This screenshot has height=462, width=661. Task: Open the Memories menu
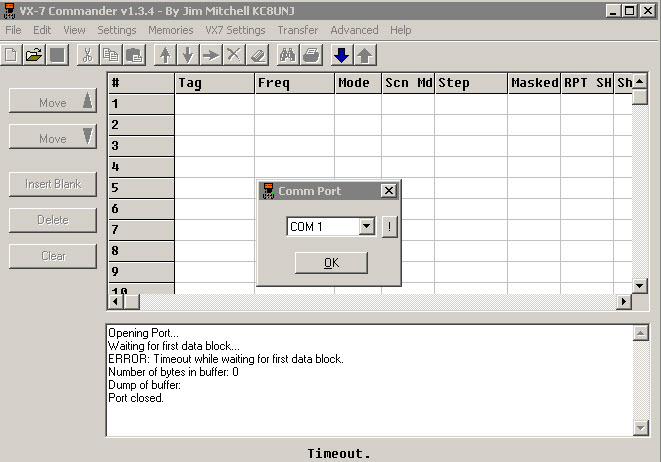click(171, 30)
